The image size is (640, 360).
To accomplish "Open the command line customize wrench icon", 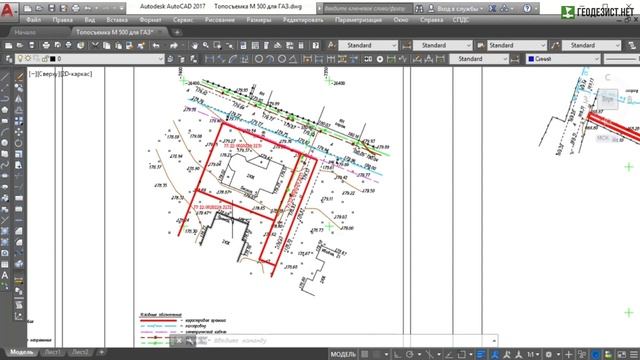I will coord(190,341).
